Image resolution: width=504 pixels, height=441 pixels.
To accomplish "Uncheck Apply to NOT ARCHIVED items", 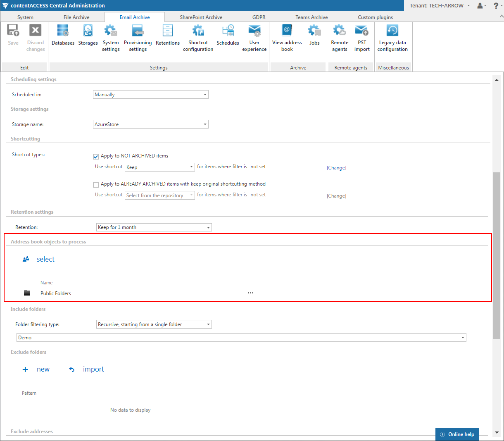I will click(96, 156).
